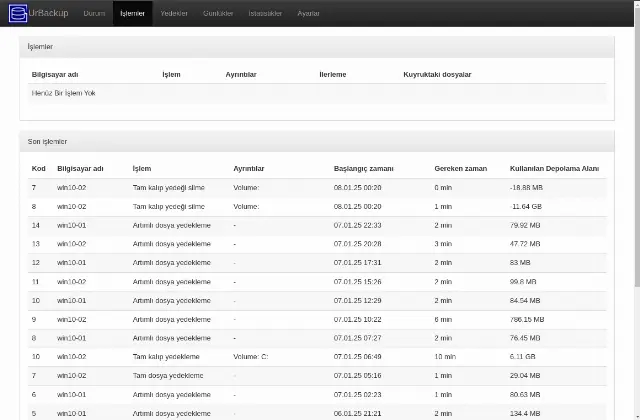Viewport: 640px width, 420px height.
Task: Click the 10 min duration cell
Action: 445,357
